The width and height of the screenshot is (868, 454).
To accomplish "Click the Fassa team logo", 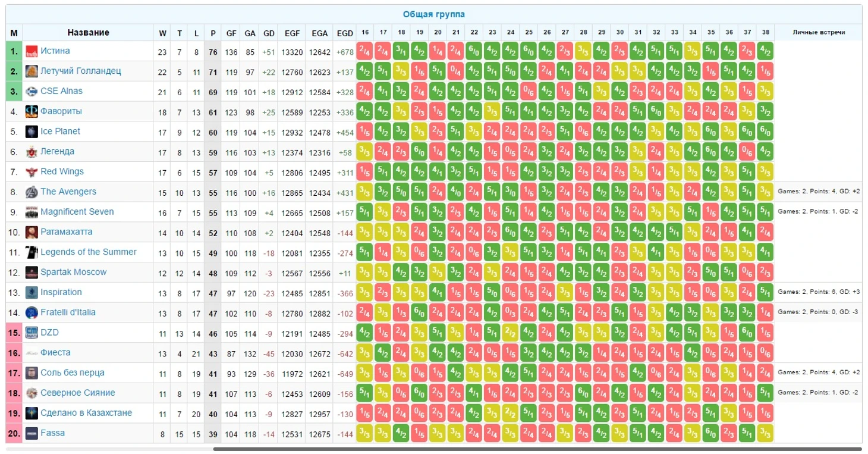I will pyautogui.click(x=32, y=433).
